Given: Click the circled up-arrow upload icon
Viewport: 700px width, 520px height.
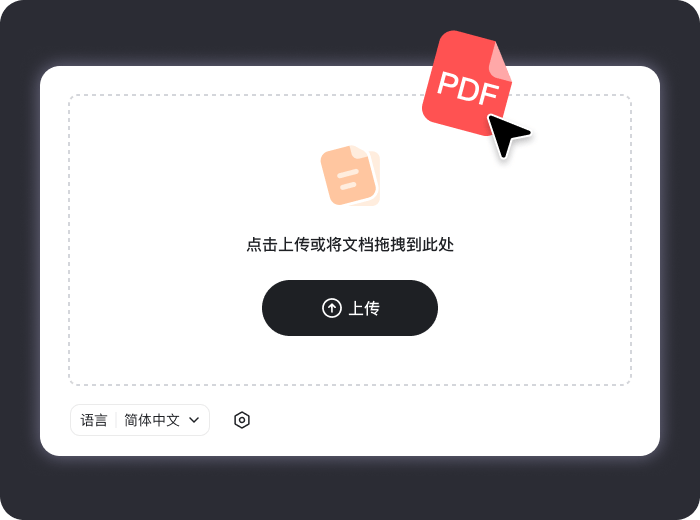Looking at the screenshot, I should click(x=332, y=308).
